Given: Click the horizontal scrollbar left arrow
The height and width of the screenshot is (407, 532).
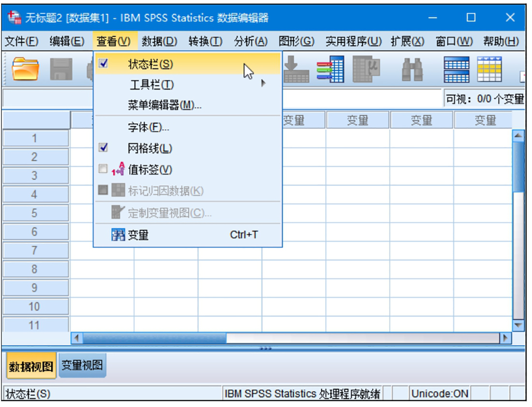Looking at the screenshot, I should click(77, 338).
